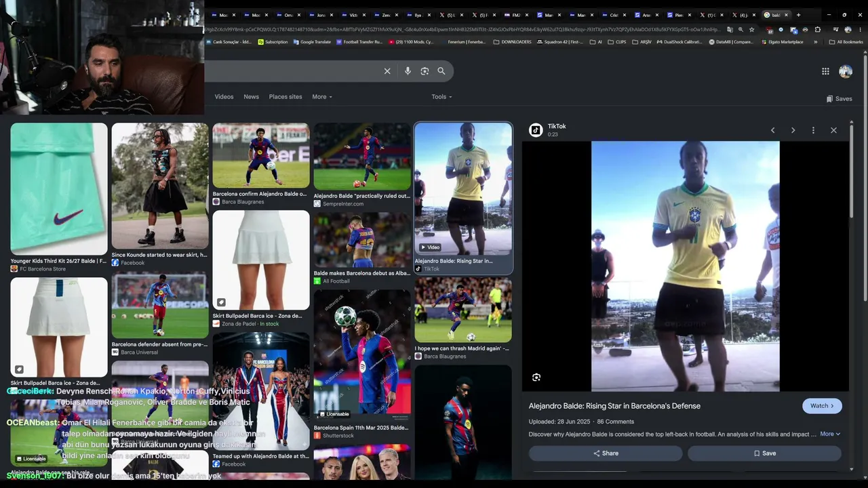Share the previewed image with Share button
This screenshot has height=488, width=868.
point(606,453)
